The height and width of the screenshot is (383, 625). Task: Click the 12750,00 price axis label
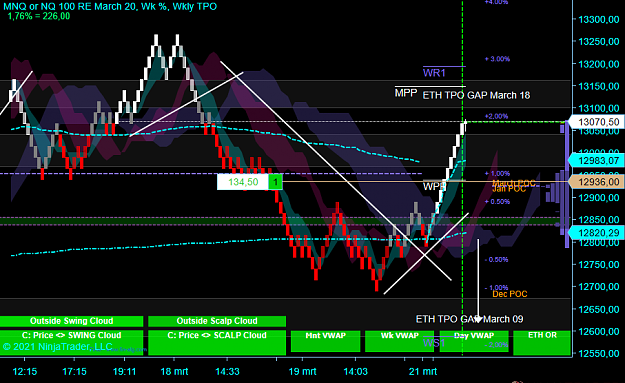pyautogui.click(x=599, y=265)
